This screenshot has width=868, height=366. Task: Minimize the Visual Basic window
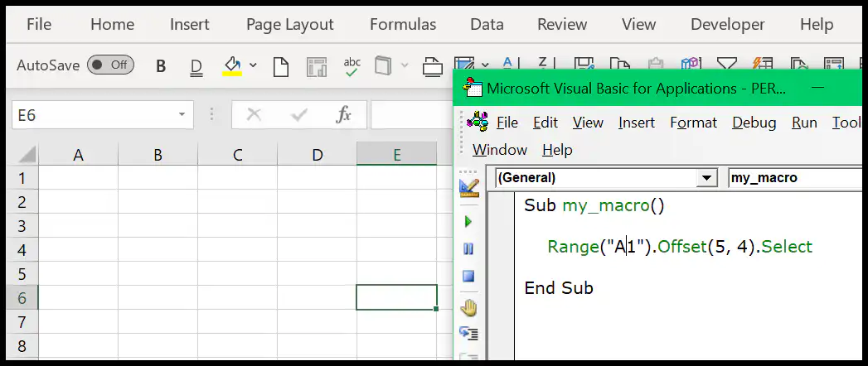tap(817, 88)
